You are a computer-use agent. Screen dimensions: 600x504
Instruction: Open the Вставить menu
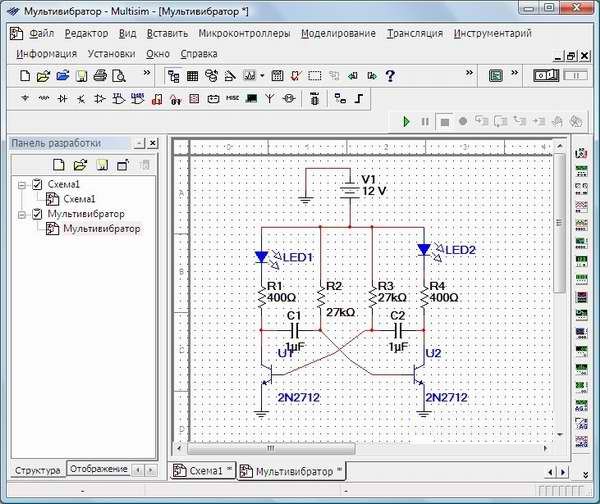point(167,34)
